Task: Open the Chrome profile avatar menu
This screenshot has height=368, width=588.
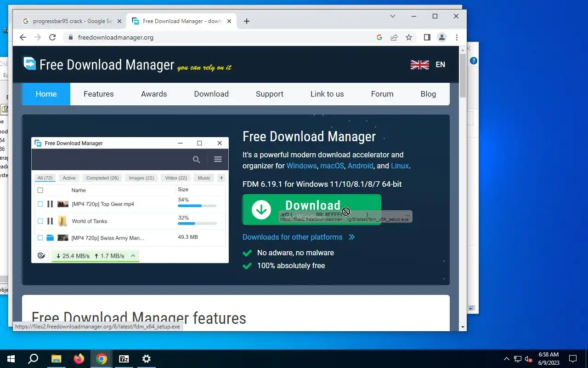Action: tap(442, 37)
